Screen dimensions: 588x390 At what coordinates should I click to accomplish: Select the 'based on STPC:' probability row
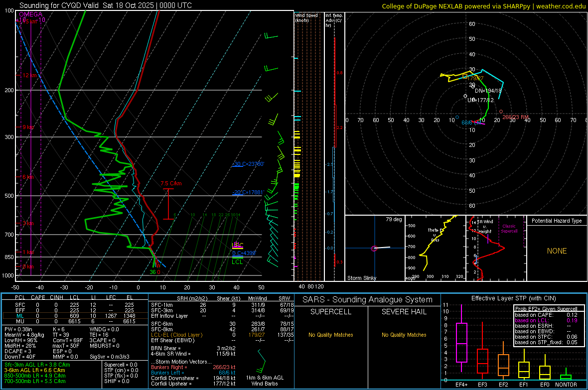pos(546,337)
